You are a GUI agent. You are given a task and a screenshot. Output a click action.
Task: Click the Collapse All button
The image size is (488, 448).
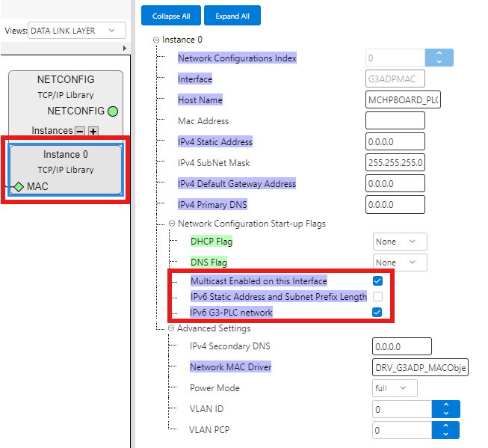[x=171, y=16]
